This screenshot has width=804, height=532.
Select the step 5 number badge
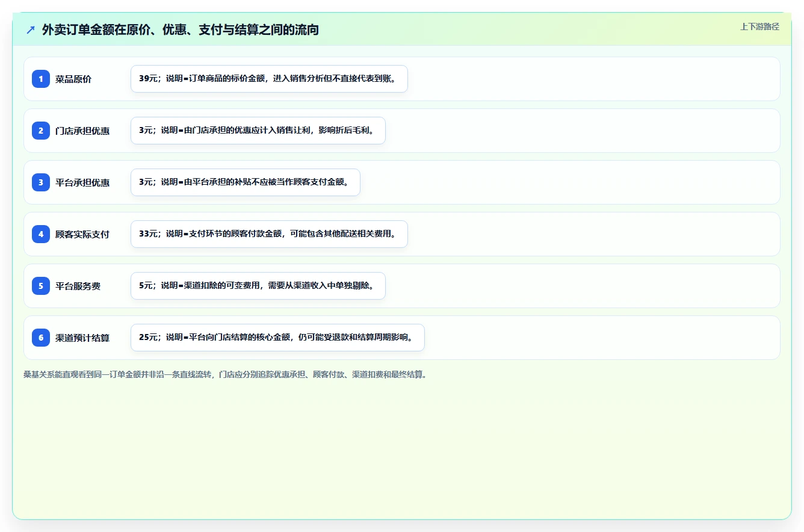pos(41,286)
